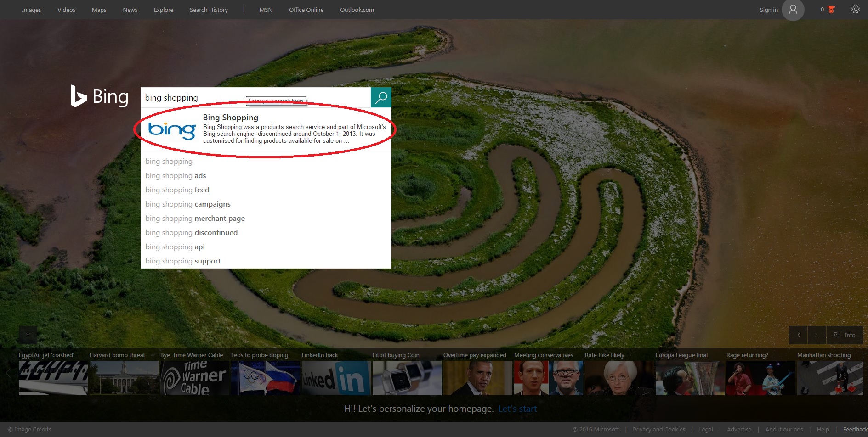Click the © 2016 Microsoft footer text

596,430
